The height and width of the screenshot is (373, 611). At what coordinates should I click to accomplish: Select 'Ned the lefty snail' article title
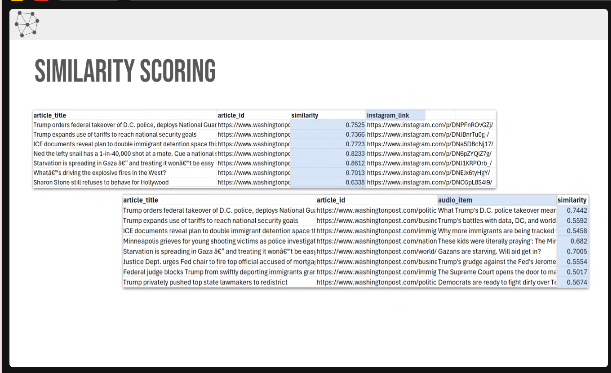[x=125, y=154]
